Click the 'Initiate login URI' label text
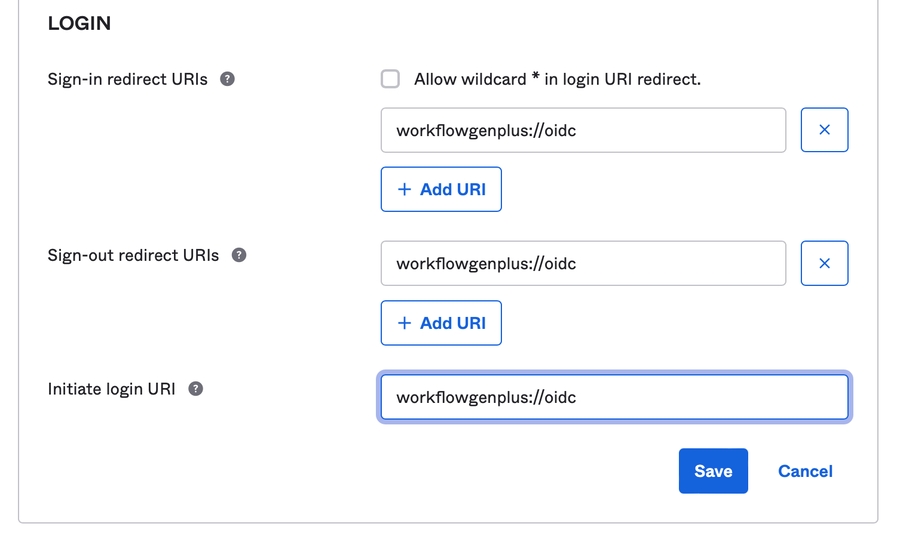This screenshot has height=542, width=900. (111, 389)
